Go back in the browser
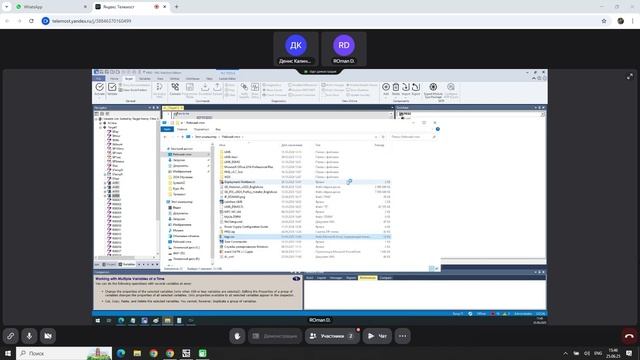The height and width of the screenshot is (360, 640). (x=8, y=21)
